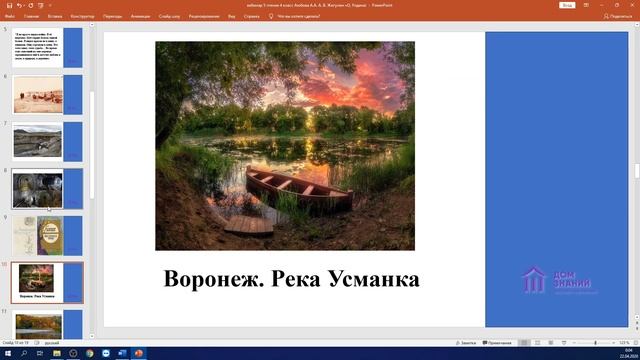Click the Поделиться share button
The image size is (640, 360).
(618, 16)
